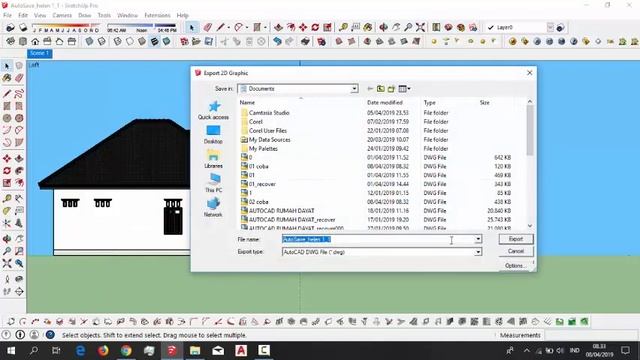Switch to Front view house icon
Screen dimensions: 640x360
coord(35,41)
